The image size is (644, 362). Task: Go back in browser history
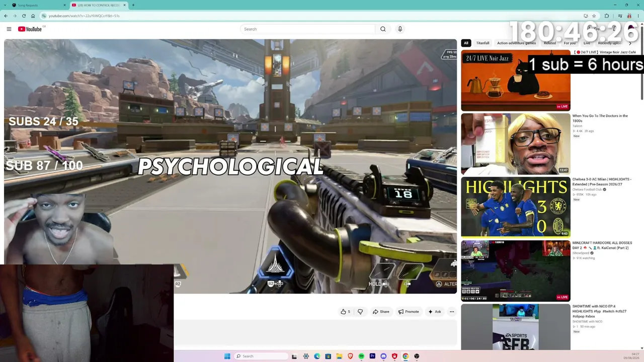pyautogui.click(x=6, y=16)
